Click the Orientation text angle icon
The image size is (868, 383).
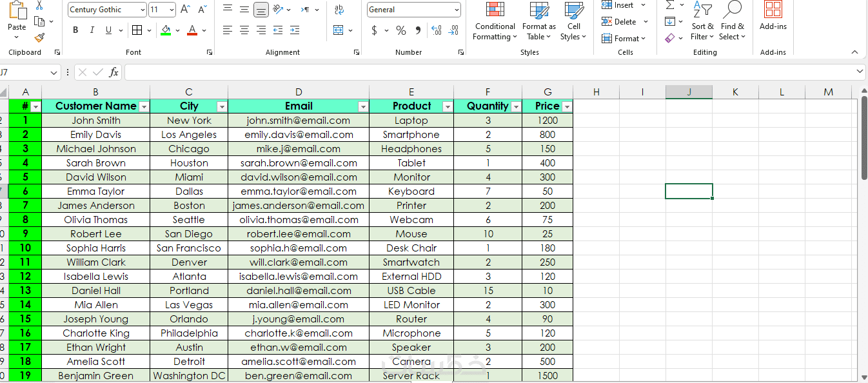click(278, 10)
